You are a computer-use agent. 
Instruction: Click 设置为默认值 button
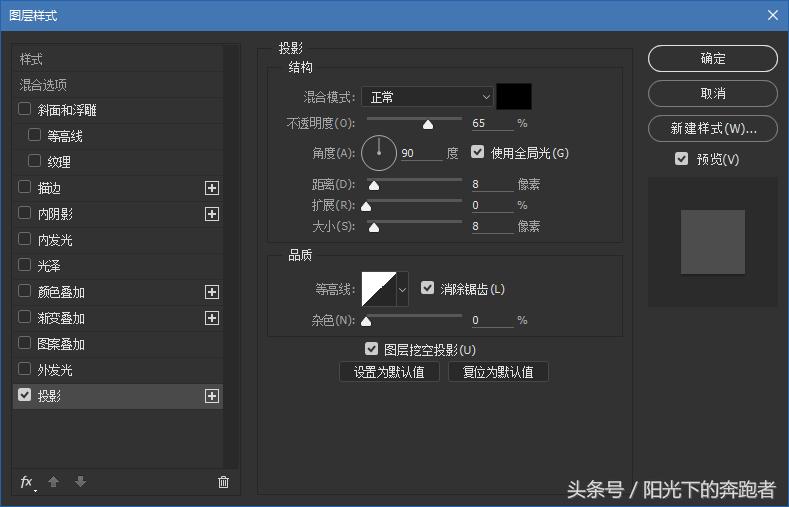tap(389, 372)
